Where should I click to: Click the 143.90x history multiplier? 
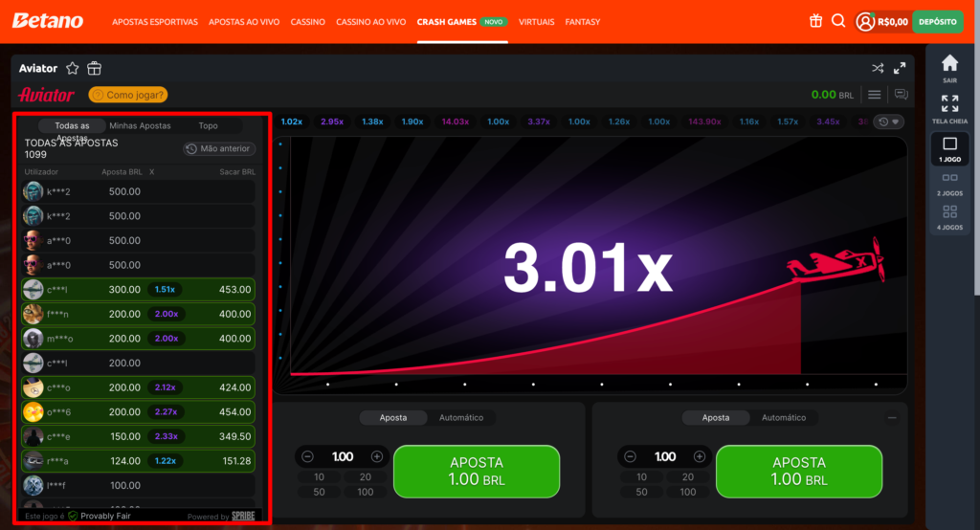point(704,121)
